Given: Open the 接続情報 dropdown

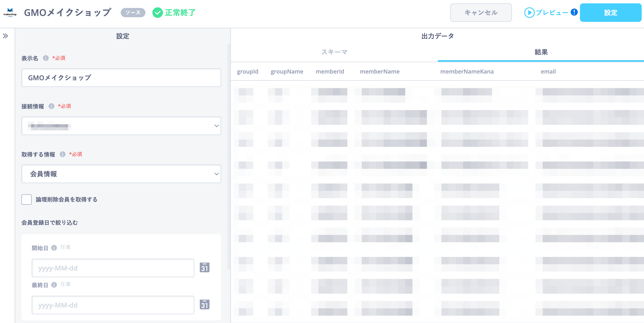Looking at the screenshot, I should (121, 126).
